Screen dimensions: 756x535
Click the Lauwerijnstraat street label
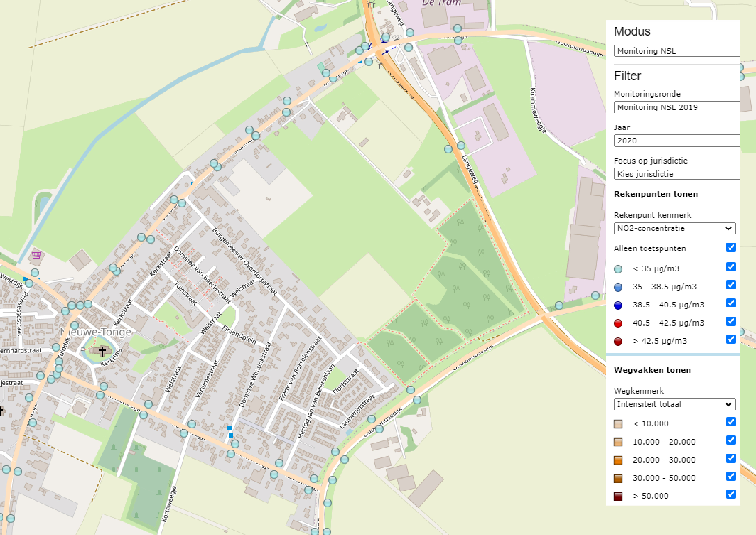pos(357,412)
